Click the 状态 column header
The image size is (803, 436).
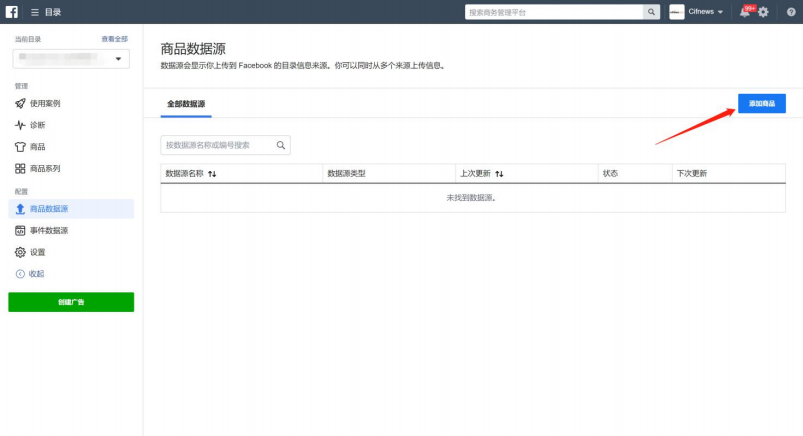pos(610,174)
